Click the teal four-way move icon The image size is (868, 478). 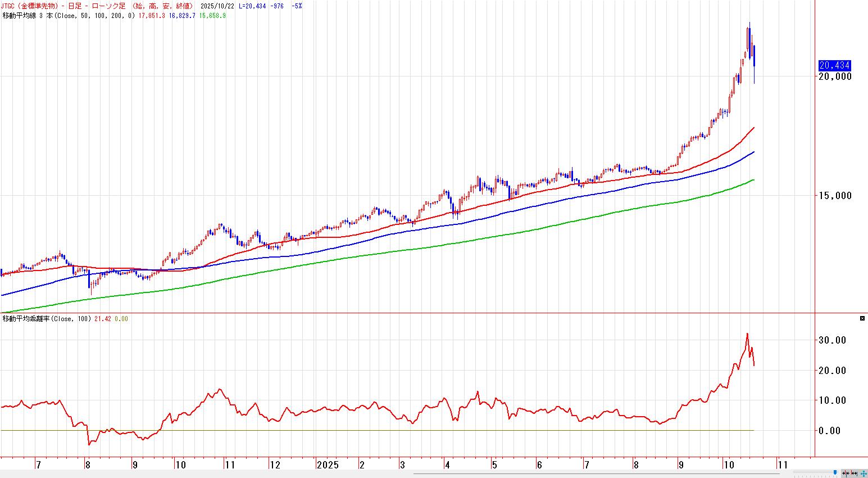[863, 473]
